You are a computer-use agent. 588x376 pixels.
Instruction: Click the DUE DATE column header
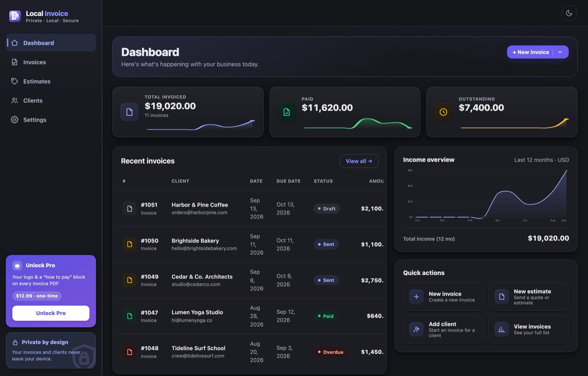[288, 181]
